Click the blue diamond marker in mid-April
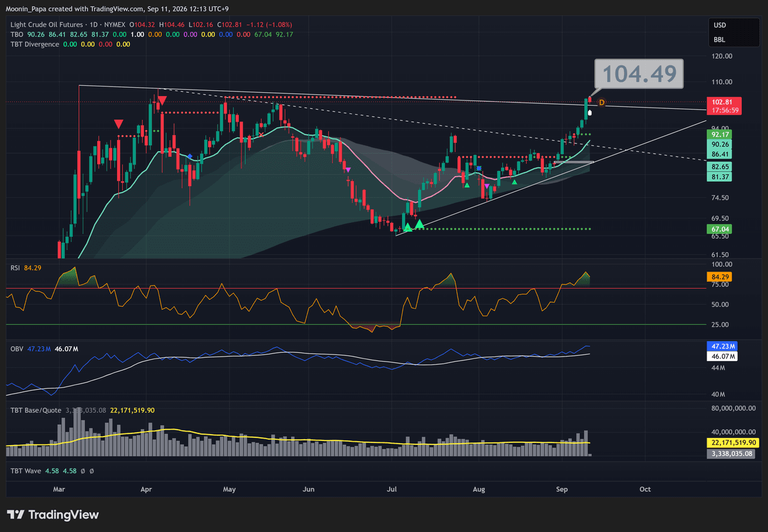Image resolution: width=768 pixels, height=532 pixels. [x=190, y=156]
